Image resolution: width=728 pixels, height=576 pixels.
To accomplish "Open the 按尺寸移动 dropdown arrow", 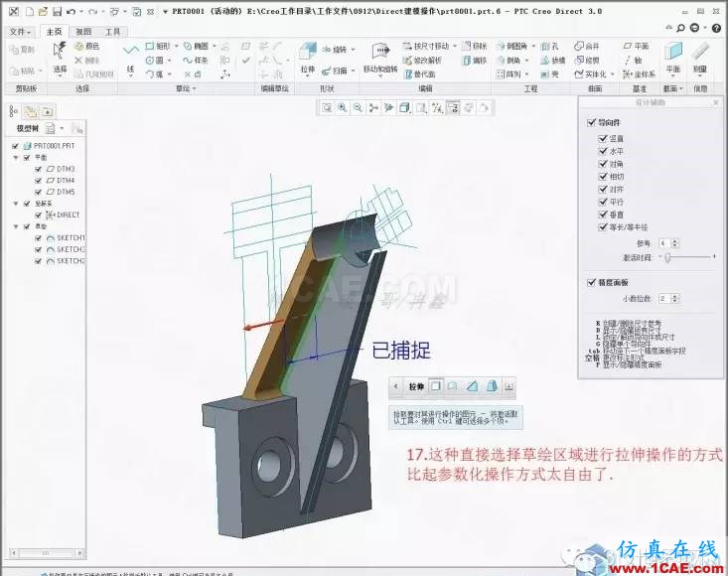I will coord(455,46).
